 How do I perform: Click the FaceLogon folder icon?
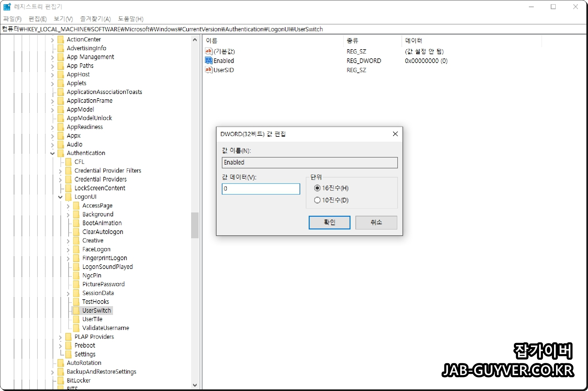tap(76, 249)
